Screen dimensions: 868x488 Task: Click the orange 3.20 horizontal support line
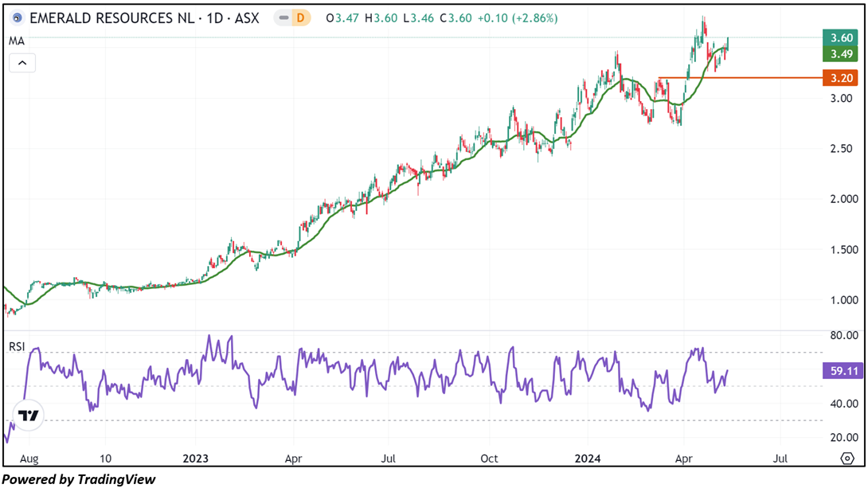pos(740,78)
